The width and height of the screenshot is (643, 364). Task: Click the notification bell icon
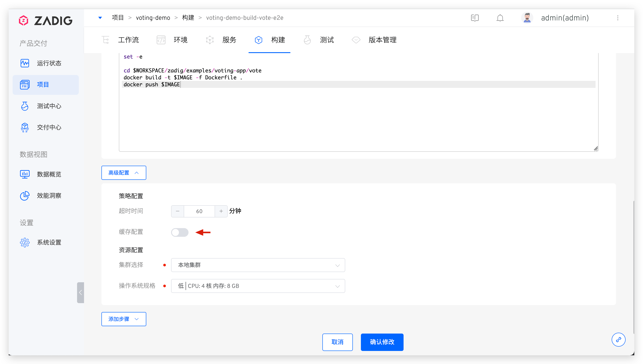pos(500,18)
